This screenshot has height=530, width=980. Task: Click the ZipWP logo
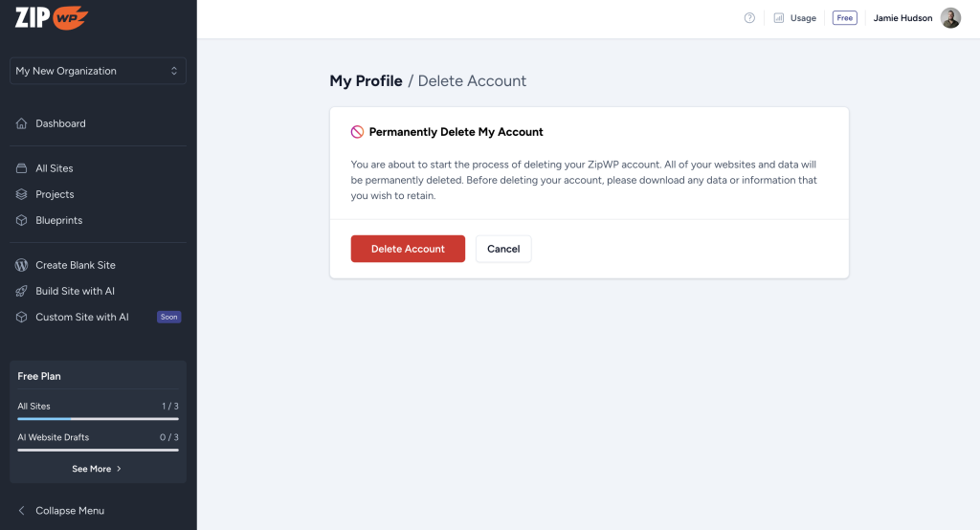coord(52,18)
